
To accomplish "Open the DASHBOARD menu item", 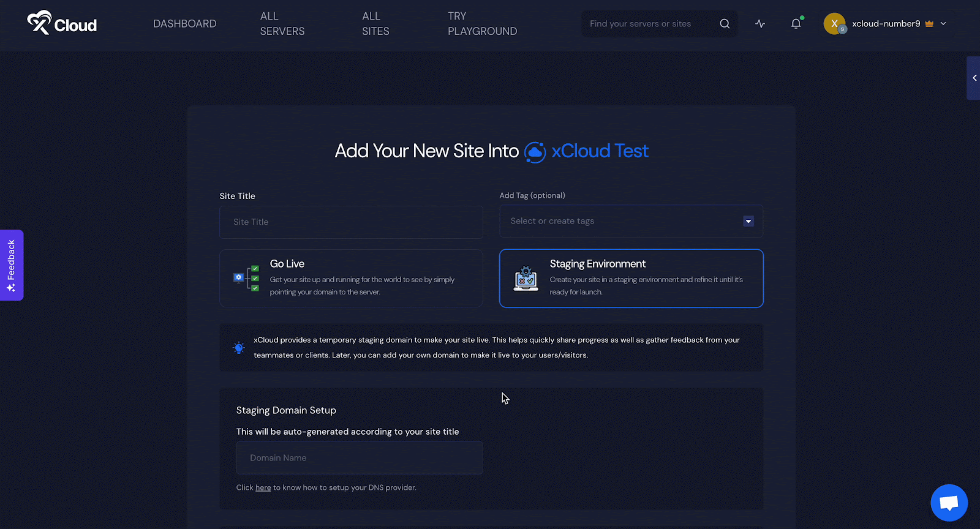I will click(x=184, y=23).
